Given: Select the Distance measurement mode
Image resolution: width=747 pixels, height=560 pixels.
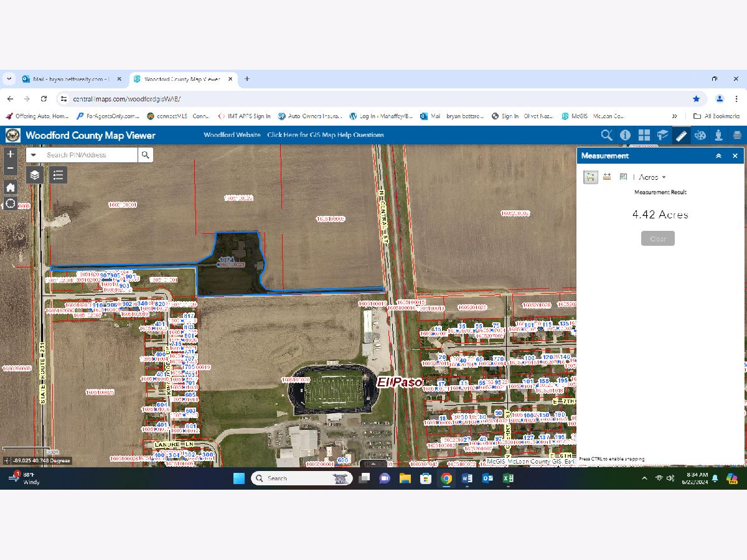Looking at the screenshot, I should click(x=607, y=177).
